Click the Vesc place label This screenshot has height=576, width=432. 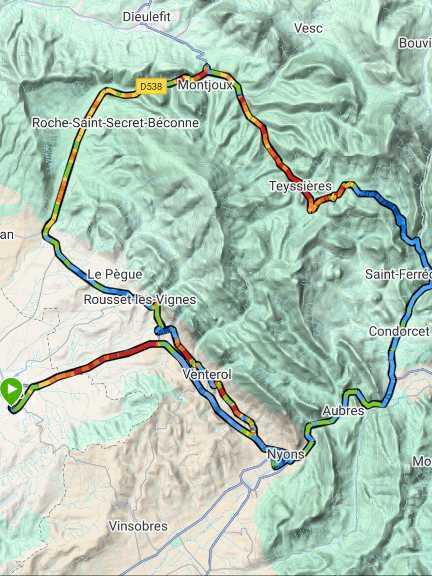(309, 28)
